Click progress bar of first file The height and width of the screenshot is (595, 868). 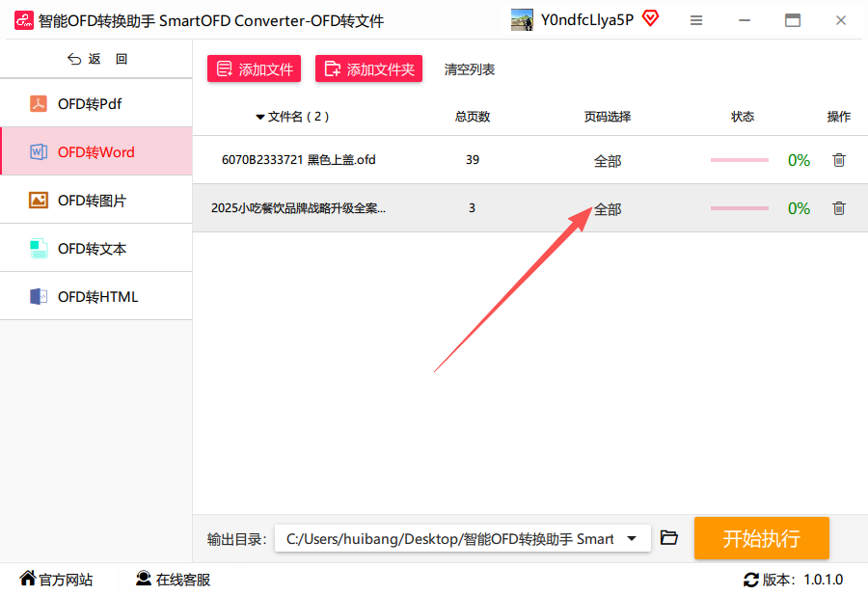click(x=739, y=160)
